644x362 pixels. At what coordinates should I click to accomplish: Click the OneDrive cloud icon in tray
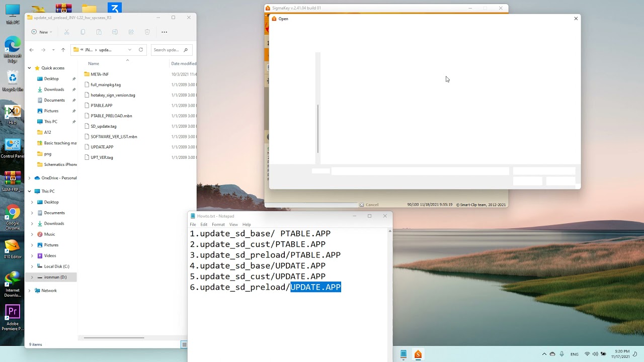coord(552,354)
